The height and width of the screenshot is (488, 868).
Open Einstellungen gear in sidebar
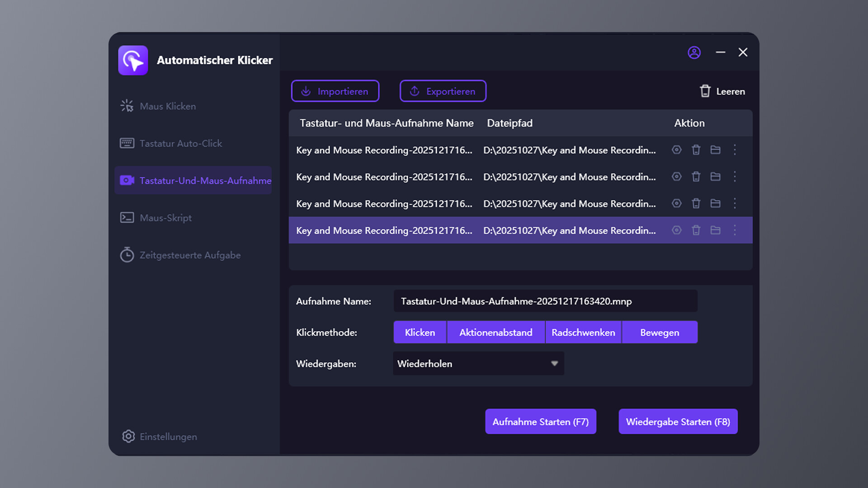[x=128, y=436]
